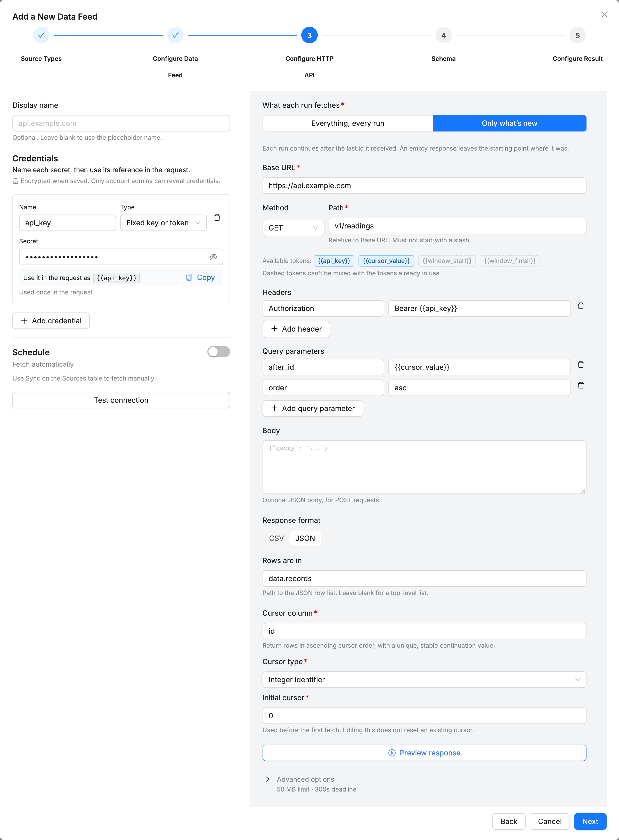
Task: Edit the Rows are in field data.records
Action: [x=424, y=579]
